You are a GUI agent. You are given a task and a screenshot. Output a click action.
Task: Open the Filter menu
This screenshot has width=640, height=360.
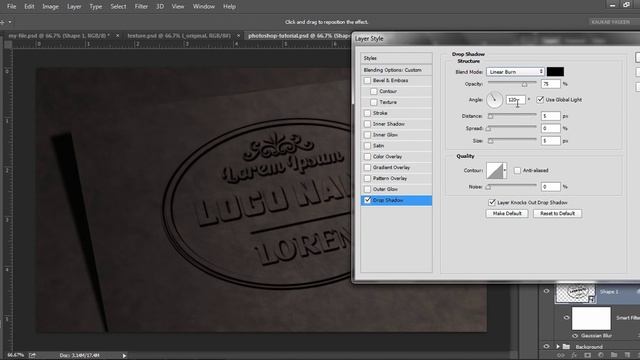click(141, 7)
